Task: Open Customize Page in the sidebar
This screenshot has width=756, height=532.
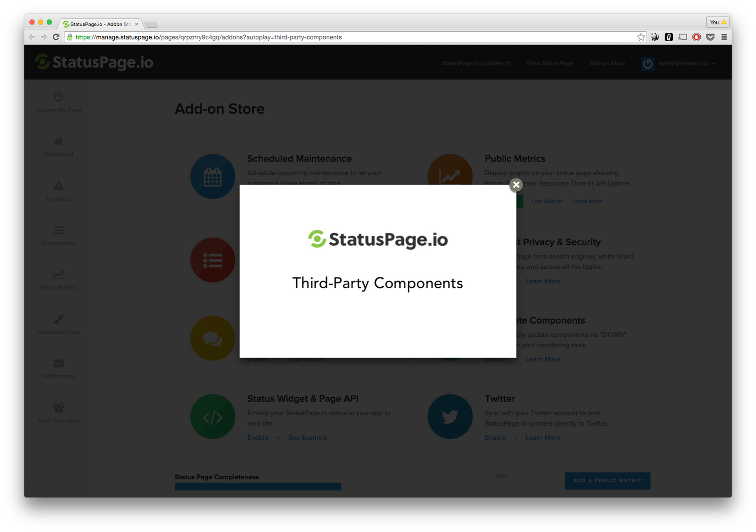Action: (x=59, y=324)
